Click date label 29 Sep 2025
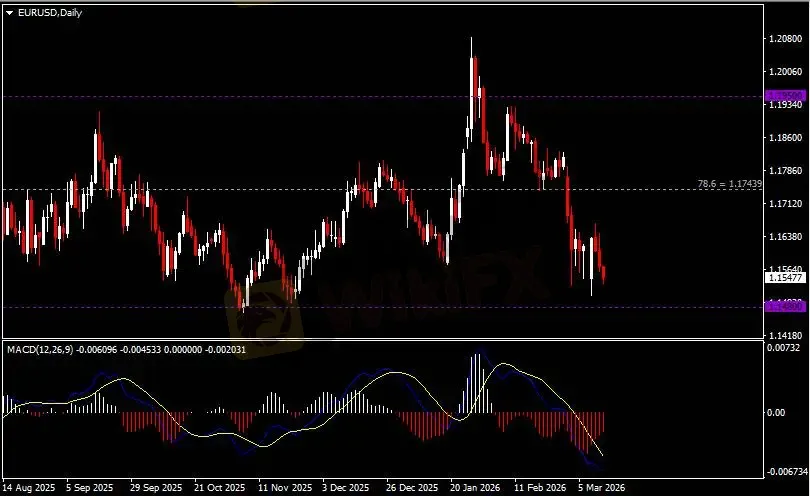This screenshot has height=496, width=810. pos(156,487)
